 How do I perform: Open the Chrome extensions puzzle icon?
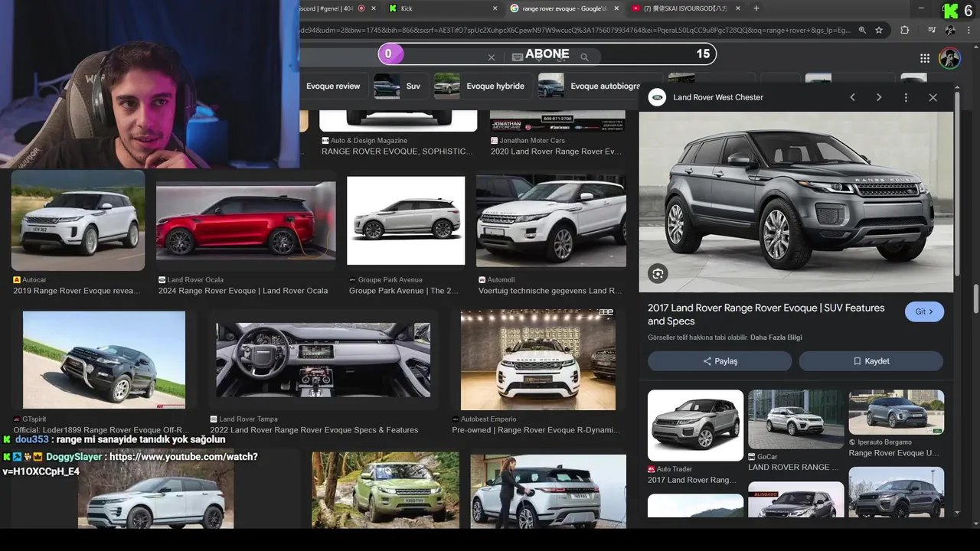point(905,30)
